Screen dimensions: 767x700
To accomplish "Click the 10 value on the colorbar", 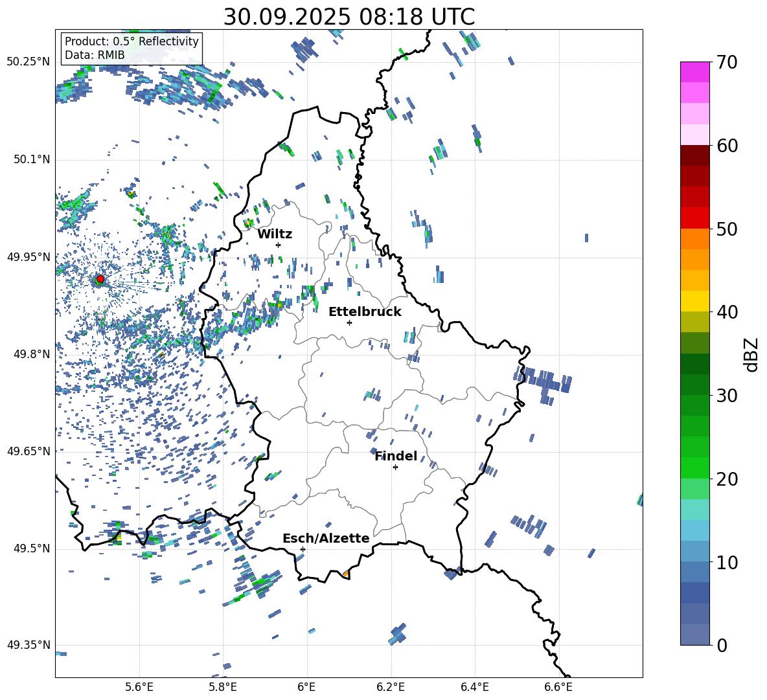I will pyautogui.click(x=726, y=562).
